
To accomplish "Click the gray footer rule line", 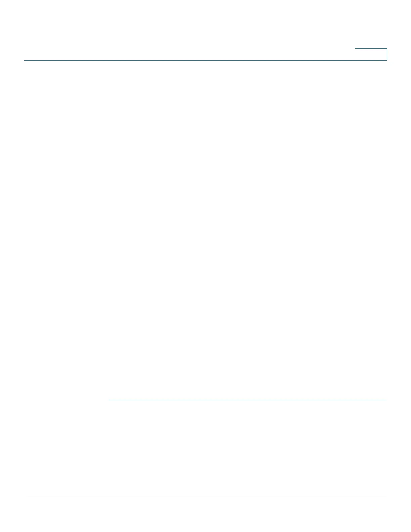I will click(x=205, y=496).
